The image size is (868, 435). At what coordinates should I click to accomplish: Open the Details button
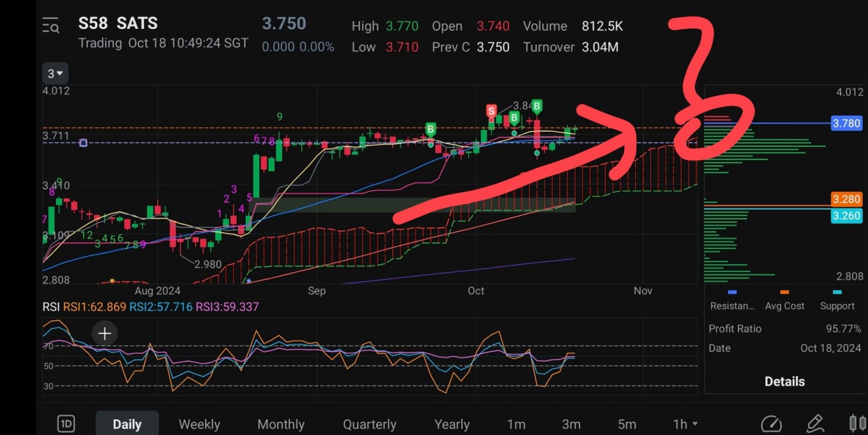tap(784, 381)
